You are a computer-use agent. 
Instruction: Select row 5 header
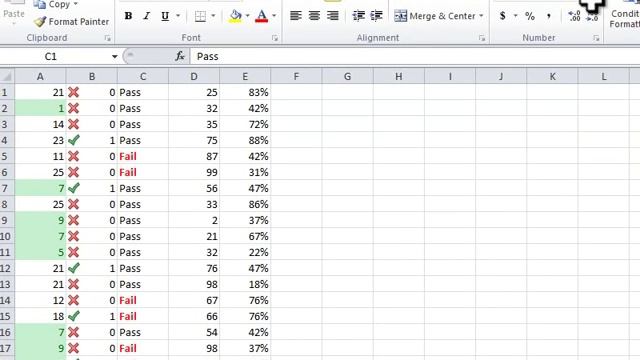pos(7,156)
